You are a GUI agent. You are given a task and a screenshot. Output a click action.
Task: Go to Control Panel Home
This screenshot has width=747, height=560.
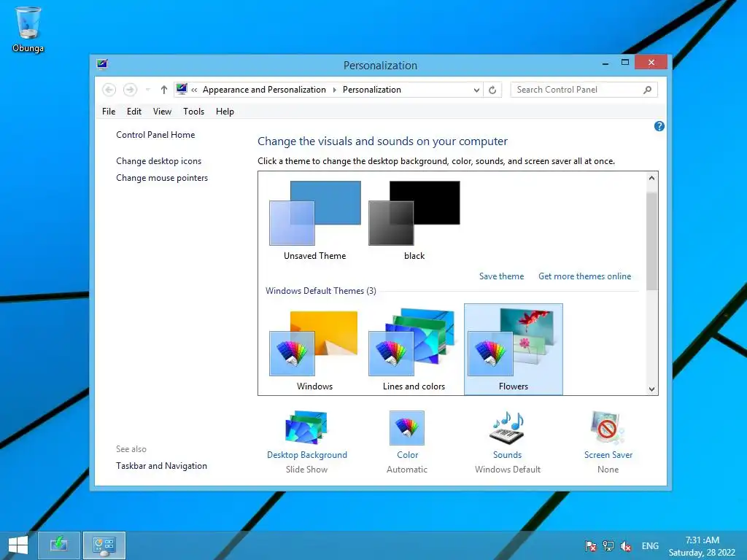pos(155,135)
